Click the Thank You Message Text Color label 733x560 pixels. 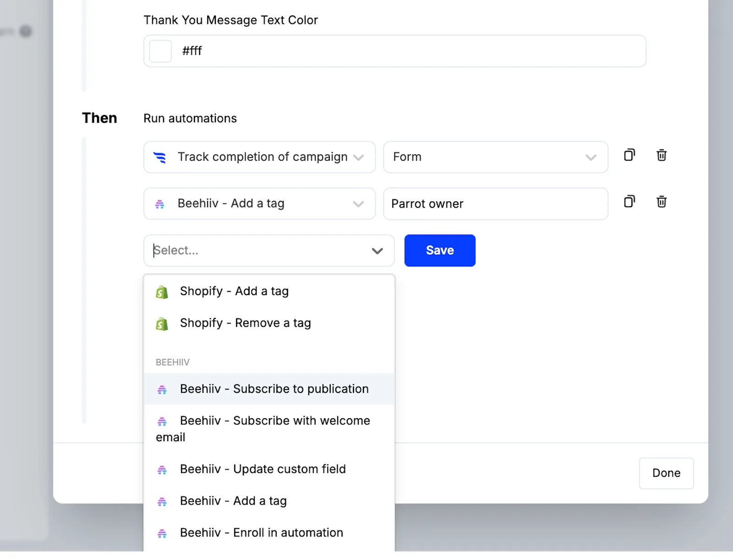(x=231, y=20)
